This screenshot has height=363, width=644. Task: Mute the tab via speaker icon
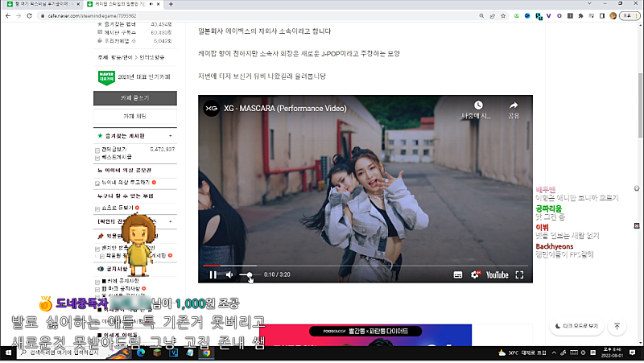click(x=151, y=4)
